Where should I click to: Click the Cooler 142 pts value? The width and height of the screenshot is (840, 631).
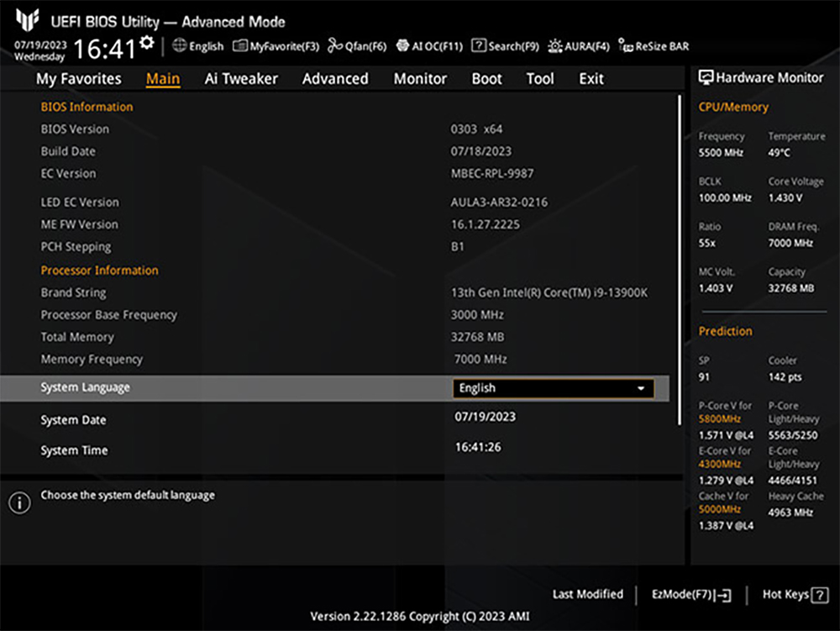[785, 377]
